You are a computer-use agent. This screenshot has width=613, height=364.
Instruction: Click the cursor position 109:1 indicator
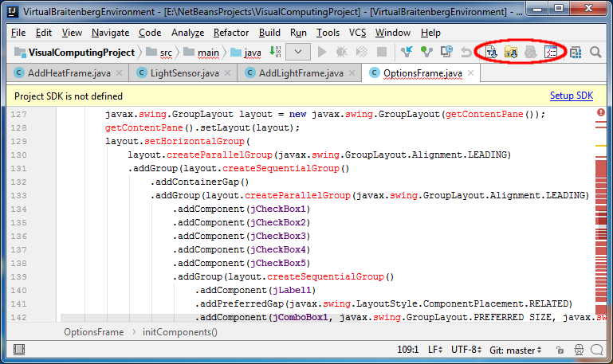[x=407, y=350]
